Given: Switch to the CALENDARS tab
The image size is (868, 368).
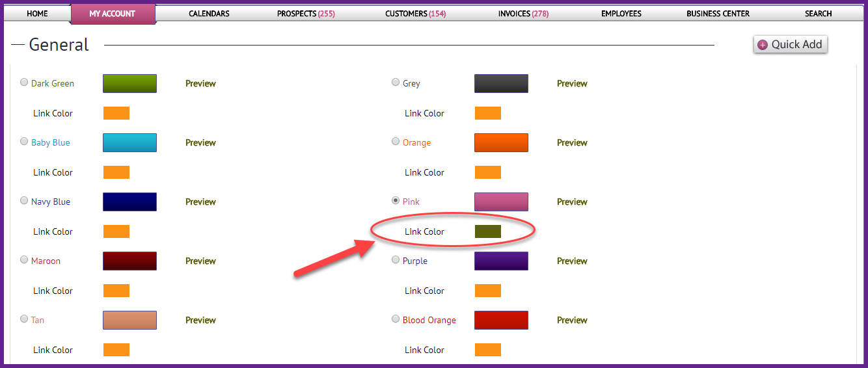Looking at the screenshot, I should coord(209,14).
